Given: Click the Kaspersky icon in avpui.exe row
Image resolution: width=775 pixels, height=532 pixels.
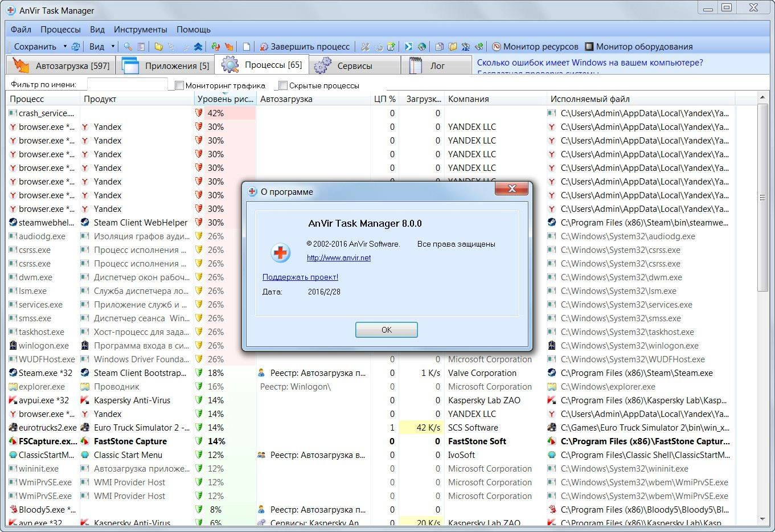Looking at the screenshot, I should pyautogui.click(x=13, y=400).
